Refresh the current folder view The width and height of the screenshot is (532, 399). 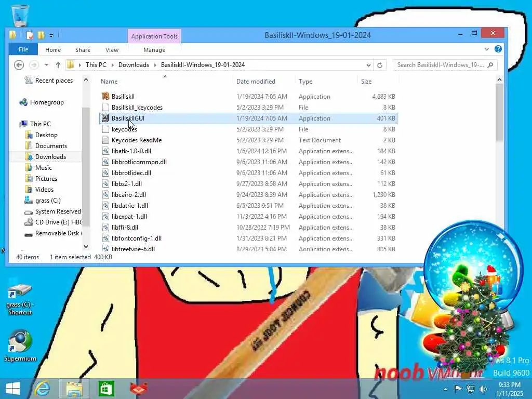tap(380, 65)
